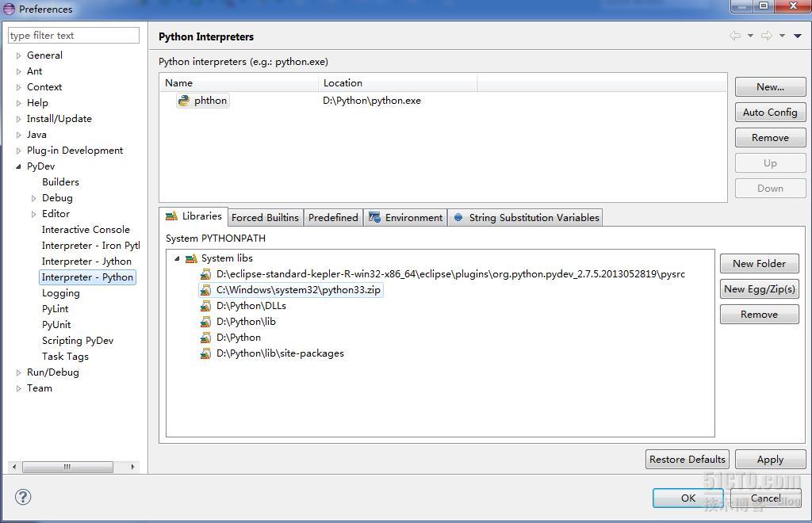This screenshot has height=523, width=812.
Task: Open the Environment tab
Action: pyautogui.click(x=405, y=218)
